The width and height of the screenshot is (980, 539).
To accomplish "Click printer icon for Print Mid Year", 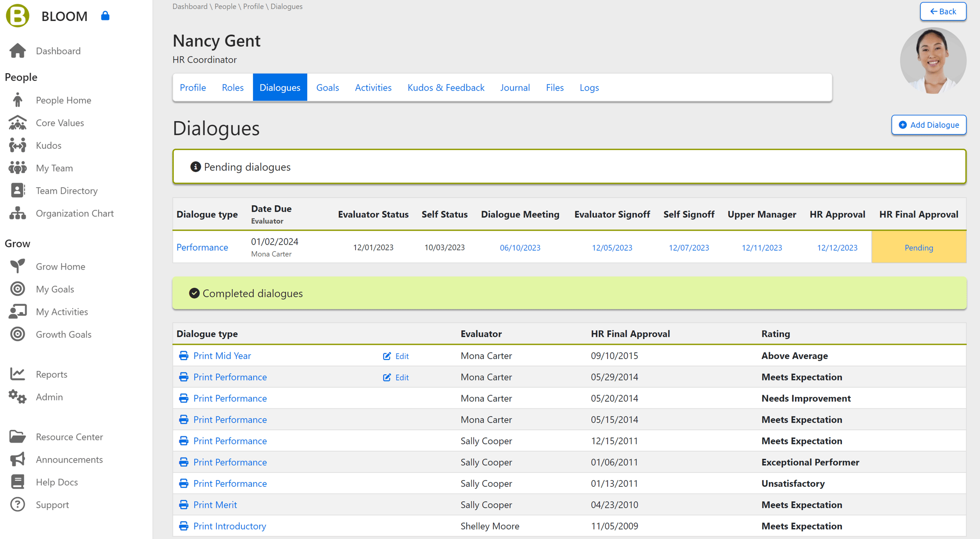I will click(x=184, y=356).
